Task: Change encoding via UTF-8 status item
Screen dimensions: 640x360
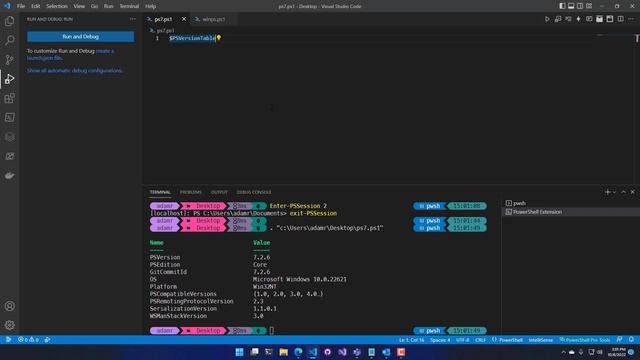Action: pyautogui.click(x=462, y=340)
